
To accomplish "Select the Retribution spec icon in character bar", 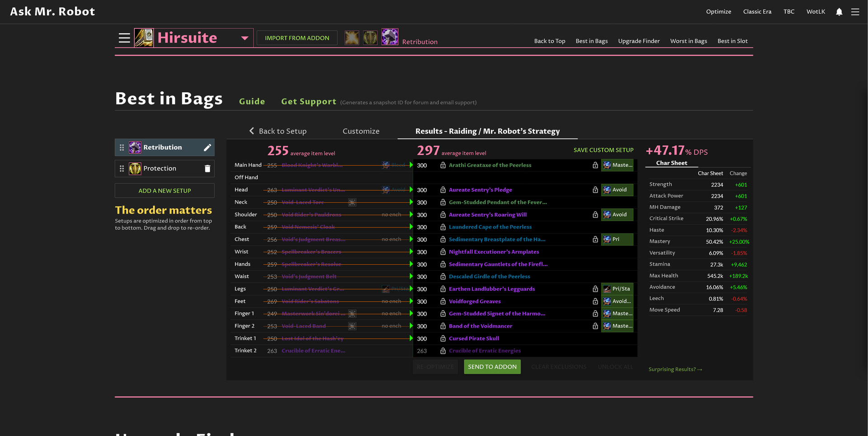I will pos(390,37).
